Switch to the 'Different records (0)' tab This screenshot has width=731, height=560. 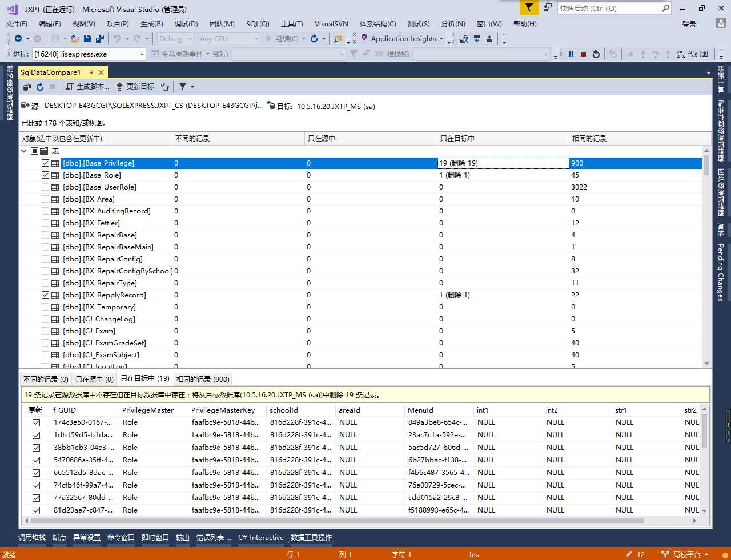(46, 379)
